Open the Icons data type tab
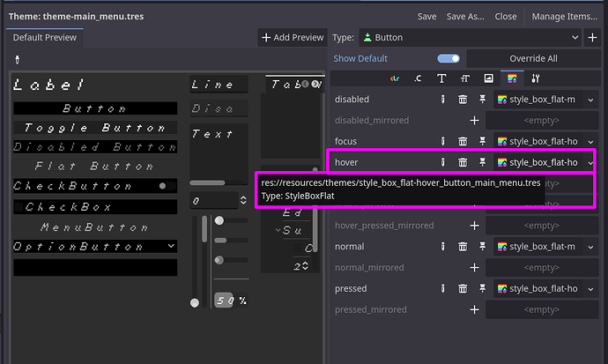This screenshot has width=608, height=364. click(x=488, y=78)
